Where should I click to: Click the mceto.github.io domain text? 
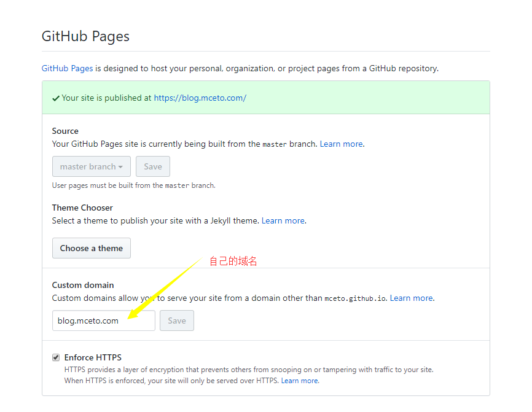(x=355, y=298)
